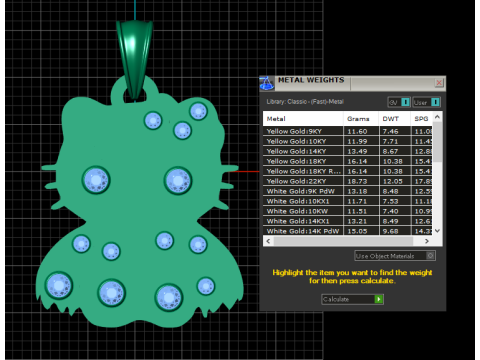
Task: Click the green arrow on Calculate
Action: click(x=379, y=299)
